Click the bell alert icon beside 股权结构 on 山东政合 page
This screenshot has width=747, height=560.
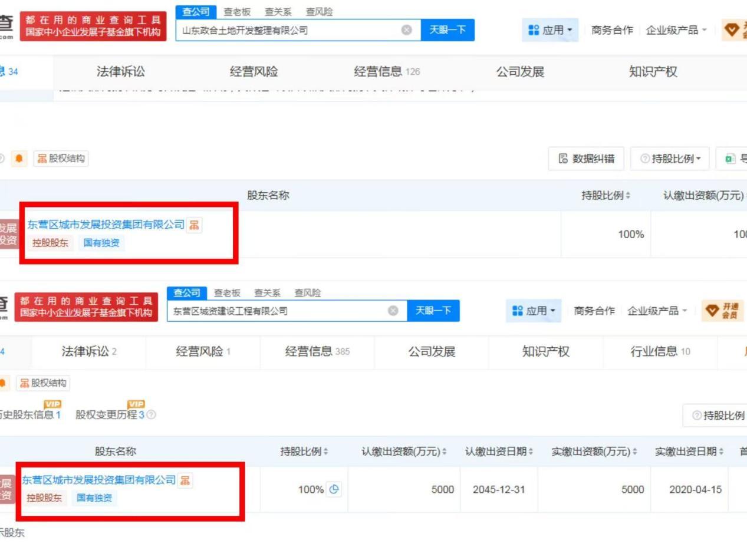point(19,159)
